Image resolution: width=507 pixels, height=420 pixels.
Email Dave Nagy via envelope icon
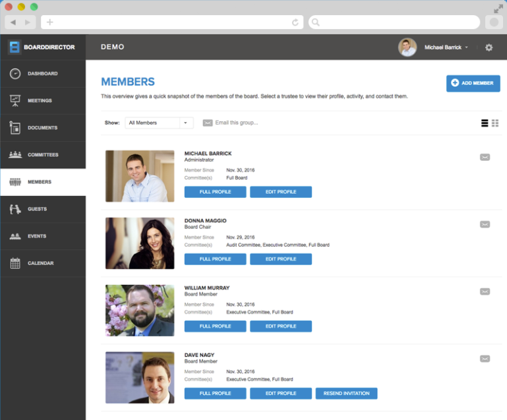click(x=485, y=359)
